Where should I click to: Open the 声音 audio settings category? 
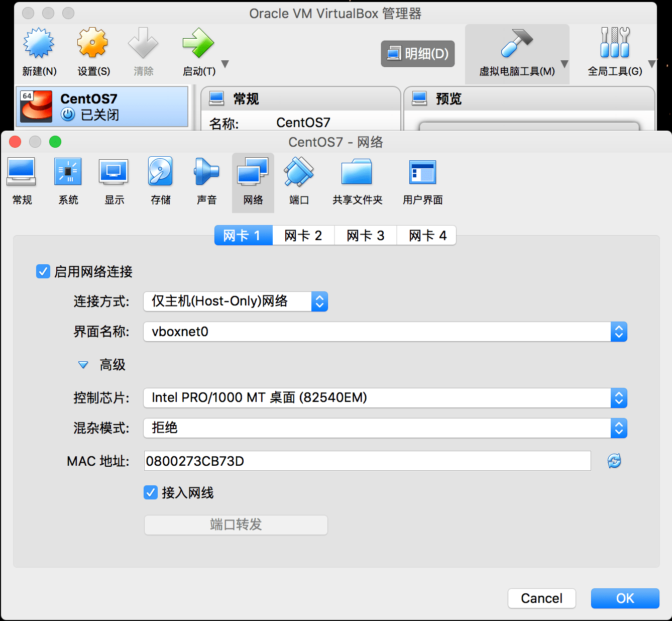(207, 181)
